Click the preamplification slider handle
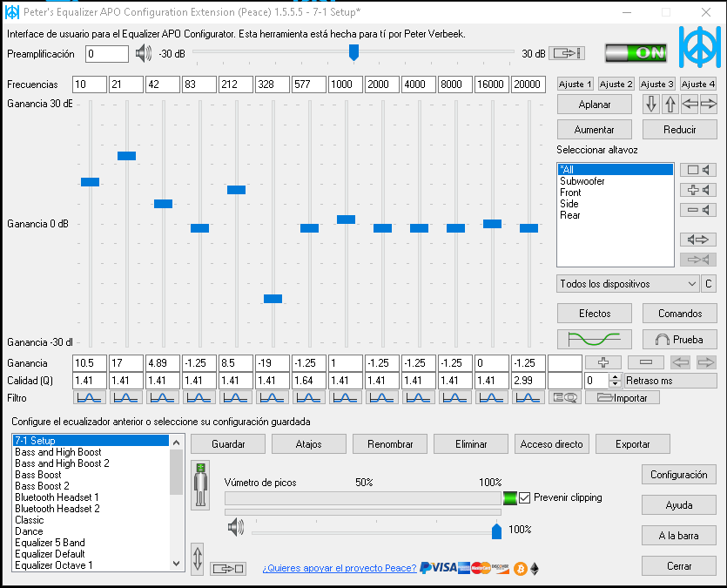The width and height of the screenshot is (727, 588). click(353, 52)
